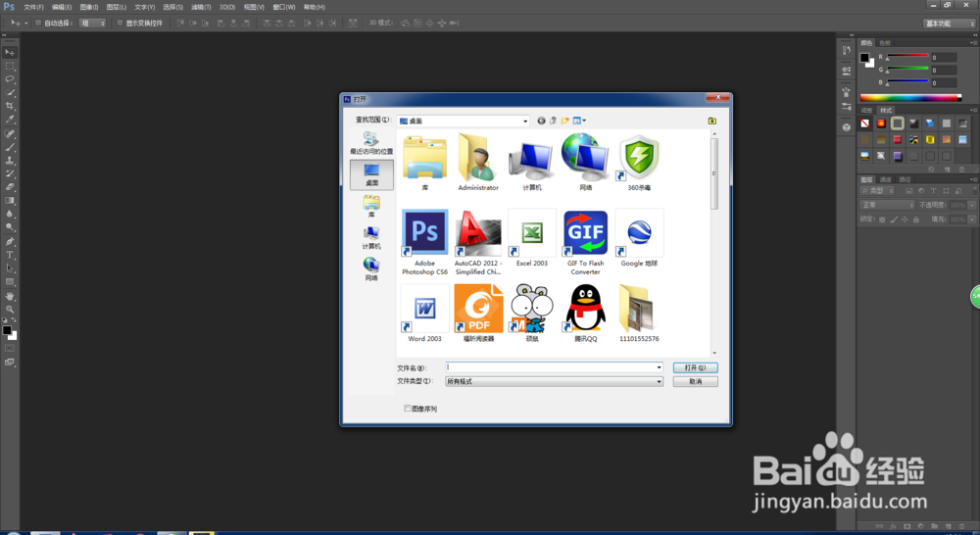
Task: Toggle lock position in Layers panel
Action: 905,219
